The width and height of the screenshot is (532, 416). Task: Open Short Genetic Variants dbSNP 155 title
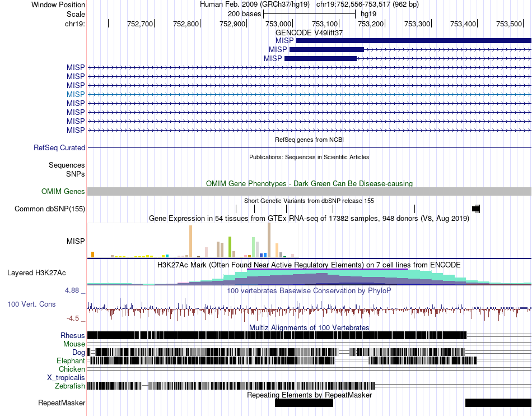309,201
